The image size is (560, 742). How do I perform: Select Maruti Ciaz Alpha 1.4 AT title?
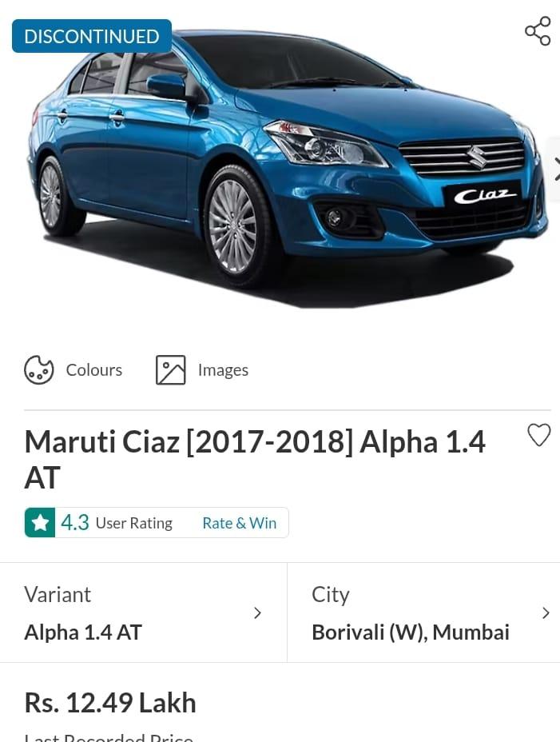click(x=255, y=460)
